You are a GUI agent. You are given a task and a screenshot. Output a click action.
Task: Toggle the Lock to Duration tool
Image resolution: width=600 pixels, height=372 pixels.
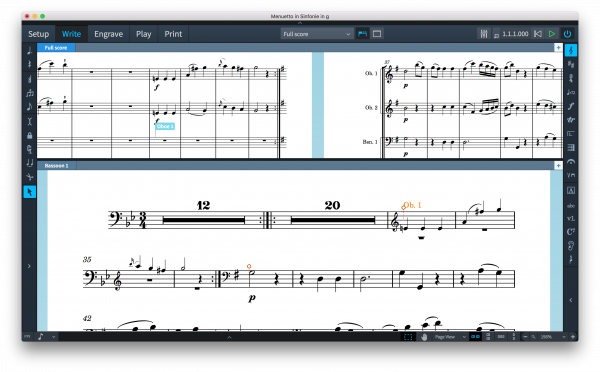click(29, 135)
